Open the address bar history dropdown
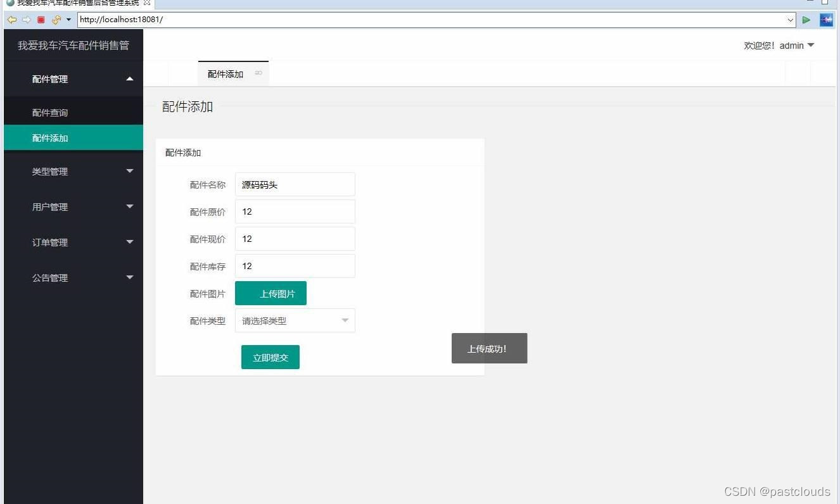Viewport: 840px width, 504px height. (x=789, y=20)
